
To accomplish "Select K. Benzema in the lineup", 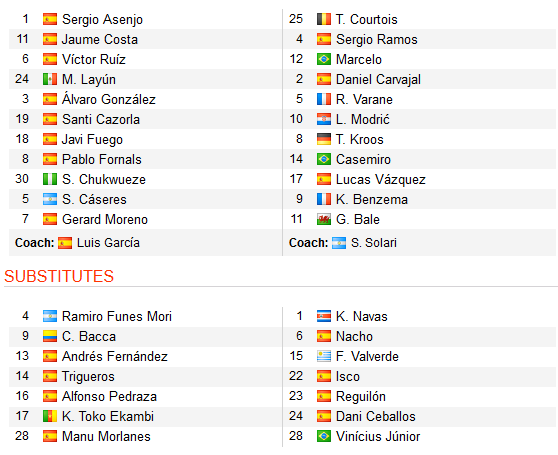I will pyautogui.click(x=372, y=199).
